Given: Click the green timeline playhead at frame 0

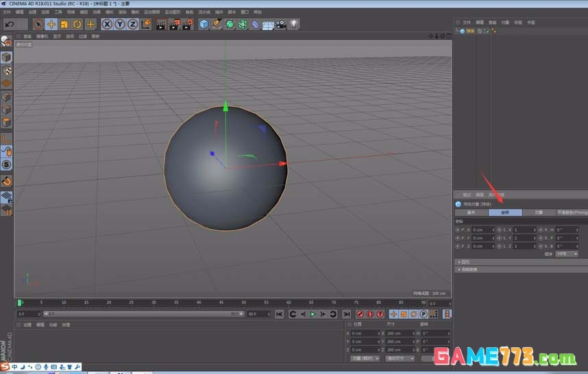Looking at the screenshot, I should point(21,302).
